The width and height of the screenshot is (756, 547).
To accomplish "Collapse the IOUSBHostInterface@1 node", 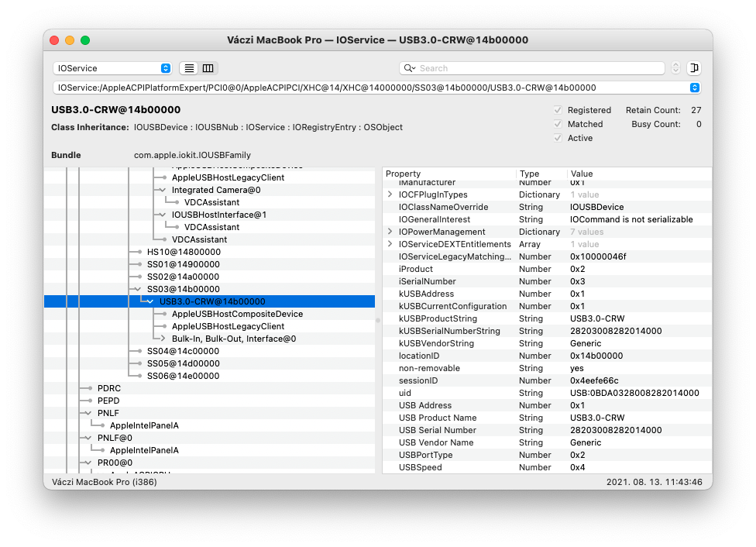I will tap(163, 215).
